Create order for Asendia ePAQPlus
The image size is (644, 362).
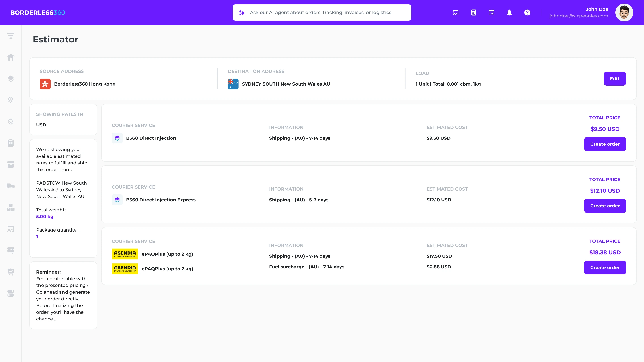click(x=605, y=267)
